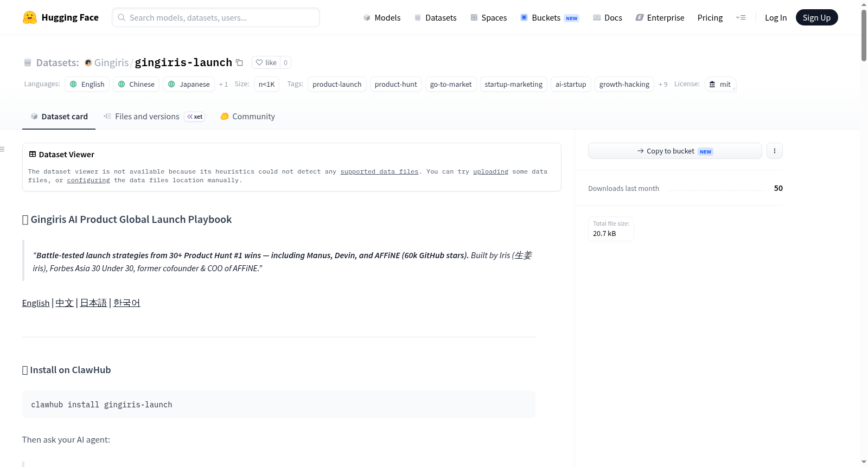The height and width of the screenshot is (467, 868).
Task: Open the Spaces page
Action: tap(489, 17)
